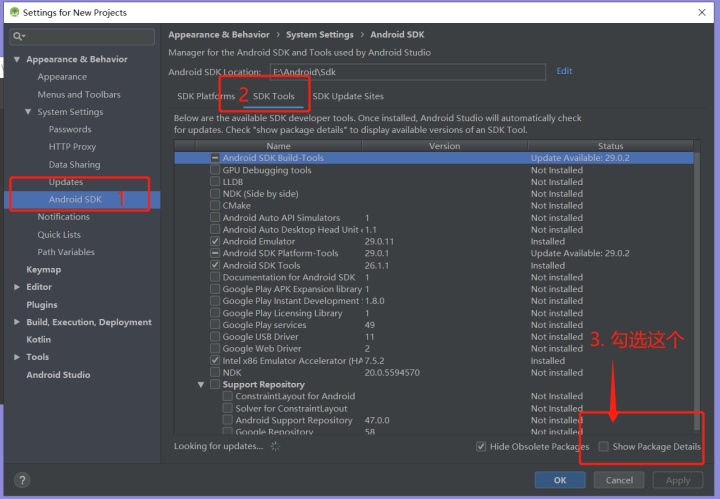Click the Android SDK Location field
This screenshot has height=499, width=720.
[x=408, y=72]
